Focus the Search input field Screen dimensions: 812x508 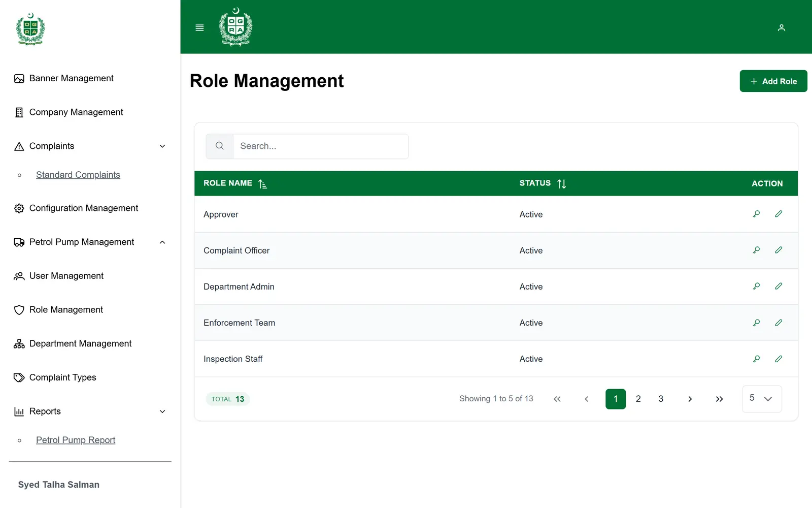(x=321, y=146)
